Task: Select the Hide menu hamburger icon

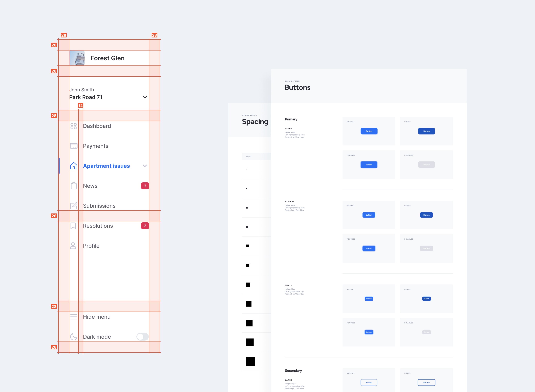Action: coord(73,317)
